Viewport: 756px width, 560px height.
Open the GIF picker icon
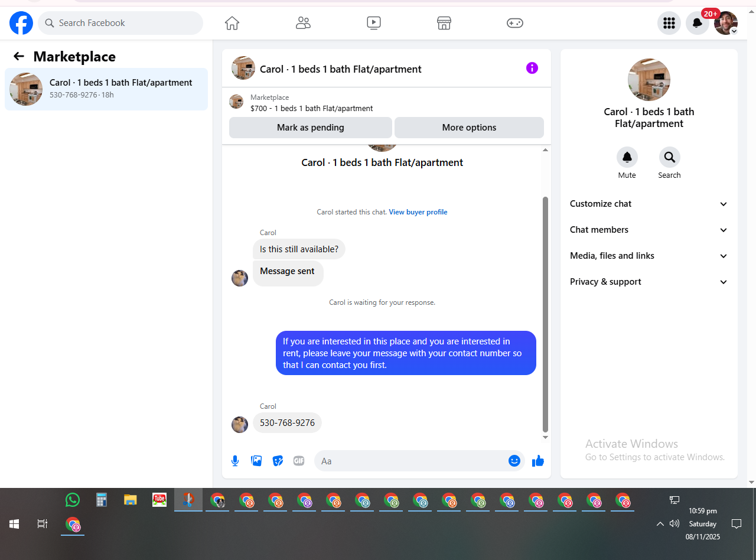(299, 461)
